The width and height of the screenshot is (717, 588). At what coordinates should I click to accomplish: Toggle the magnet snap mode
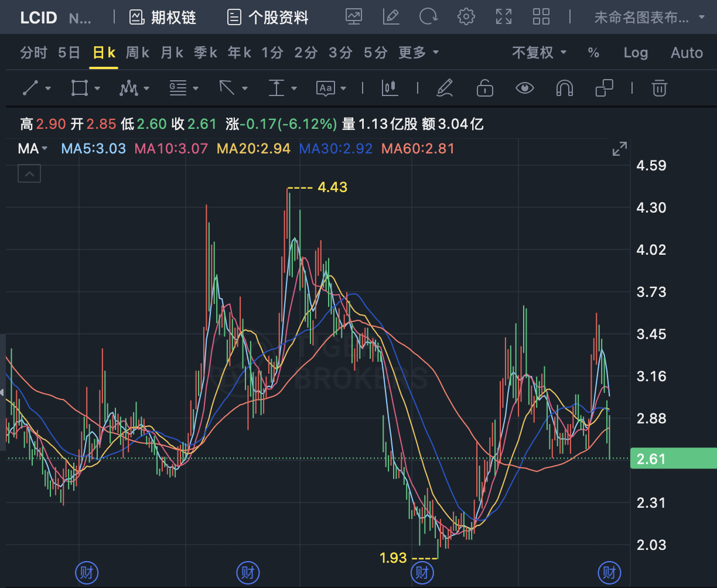coord(564,88)
